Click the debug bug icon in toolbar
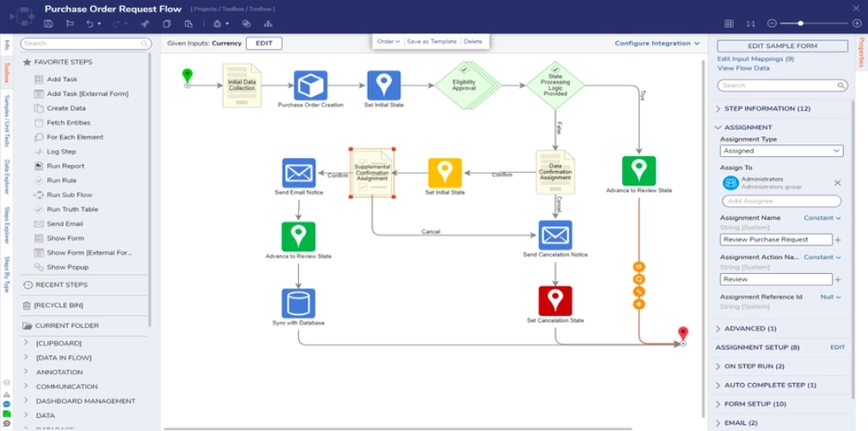The image size is (868, 431). [x=218, y=23]
